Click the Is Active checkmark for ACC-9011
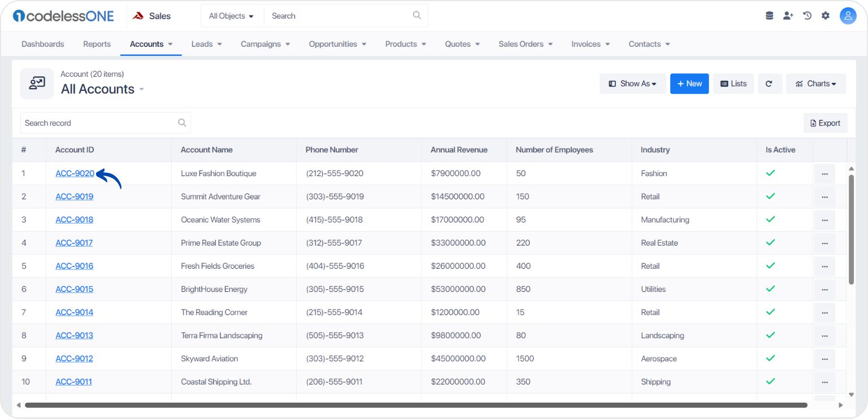The height and width of the screenshot is (419, 868). click(770, 381)
